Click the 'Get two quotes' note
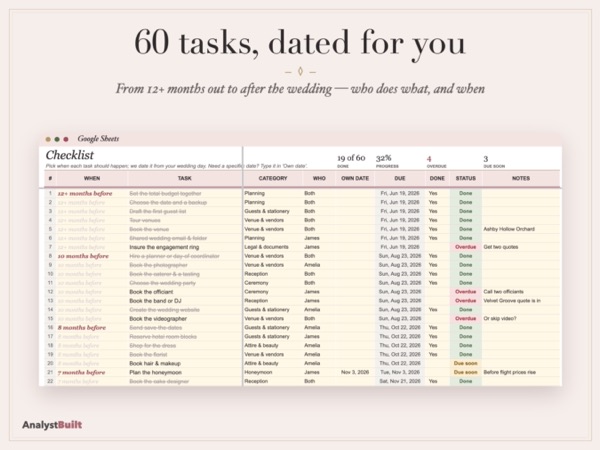 pyautogui.click(x=501, y=247)
